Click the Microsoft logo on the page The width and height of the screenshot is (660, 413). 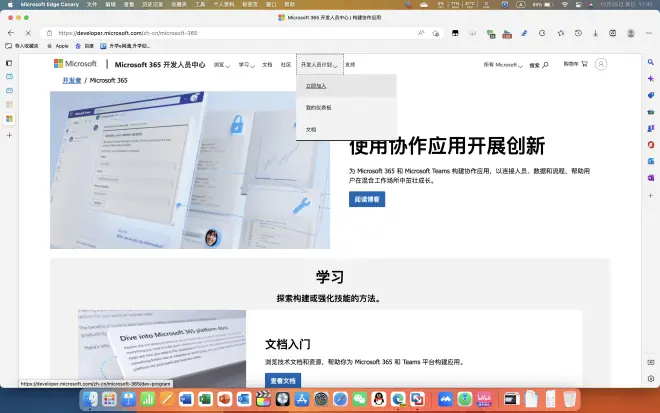pyautogui.click(x=75, y=64)
